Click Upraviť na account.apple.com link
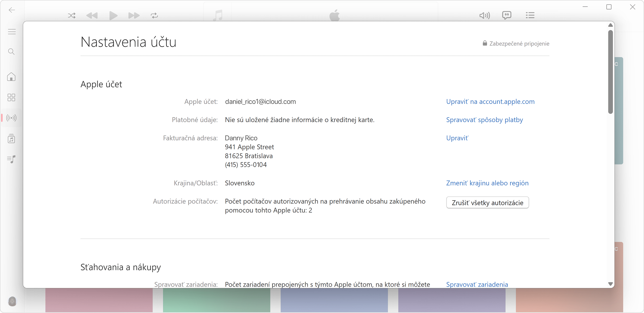 [x=490, y=101]
